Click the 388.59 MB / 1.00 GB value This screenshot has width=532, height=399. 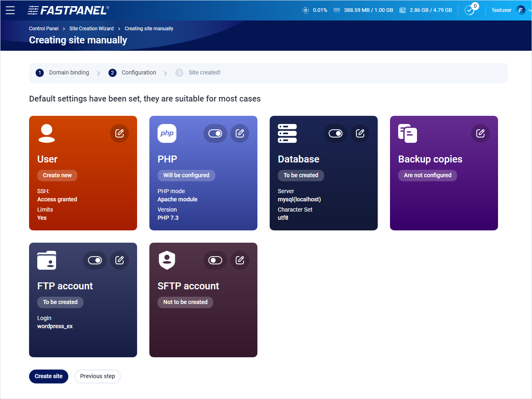[368, 10]
